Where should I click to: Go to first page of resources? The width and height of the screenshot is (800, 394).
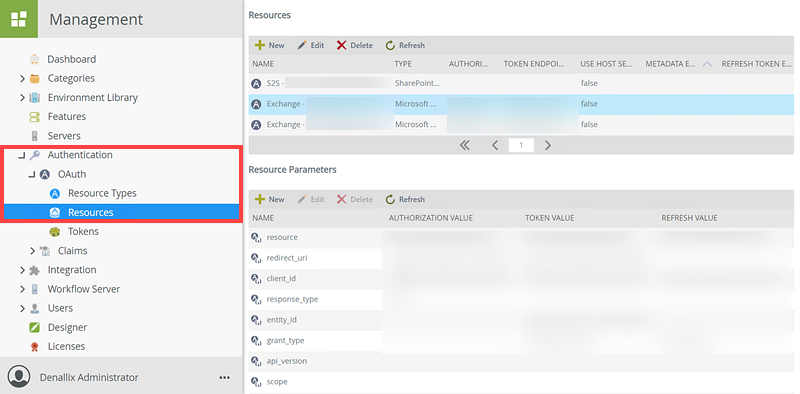coord(464,145)
